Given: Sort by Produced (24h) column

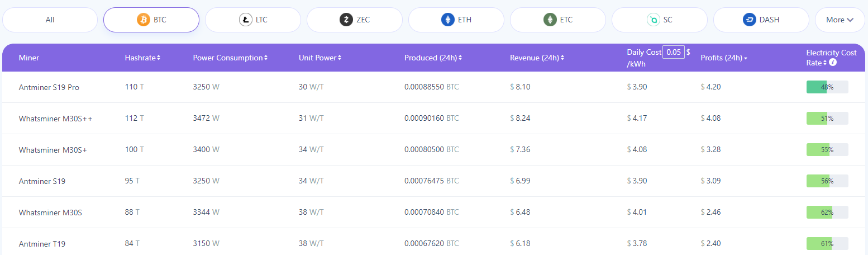Looking at the screenshot, I should coord(433,58).
